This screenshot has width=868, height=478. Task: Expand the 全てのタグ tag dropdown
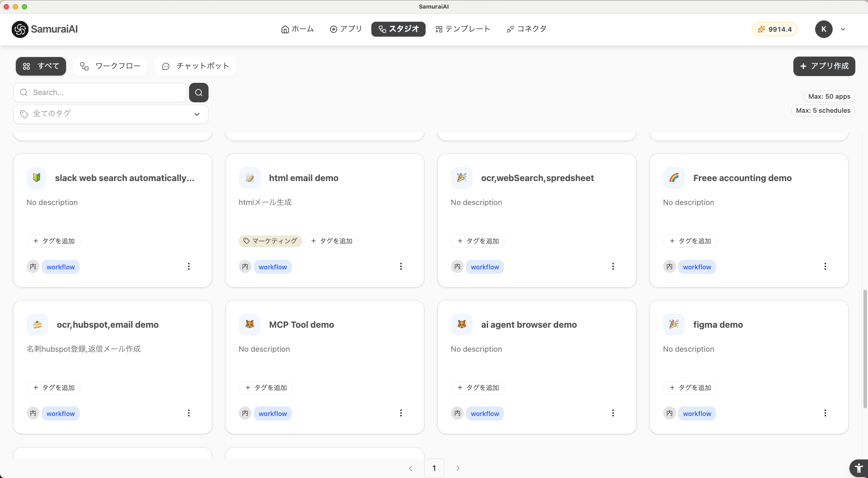[111, 114]
